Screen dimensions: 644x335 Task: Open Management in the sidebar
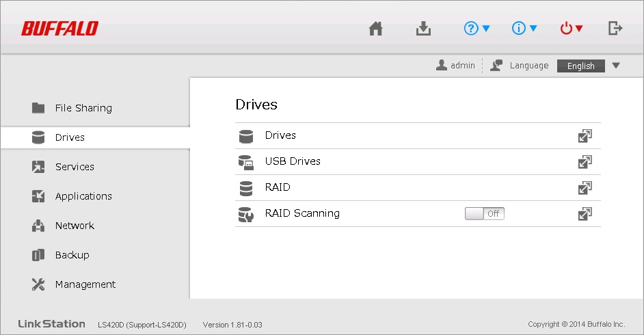(85, 284)
